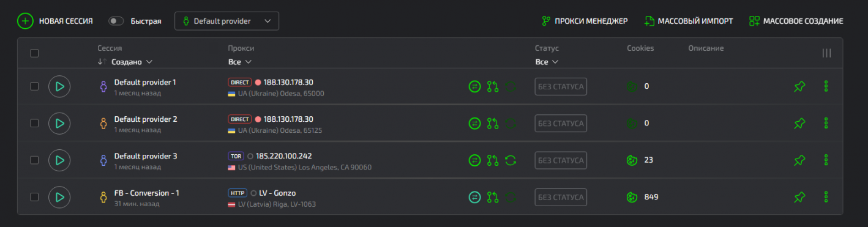The width and height of the screenshot is (868, 227).
Task: Click the НОВАЯ СЕССИЯ button
Action: pyautogui.click(x=55, y=21)
